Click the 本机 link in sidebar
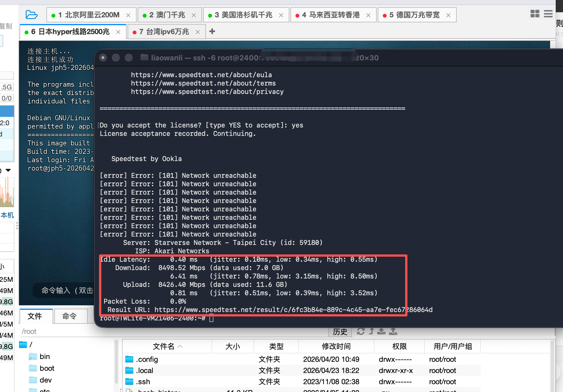 [x=7, y=215]
